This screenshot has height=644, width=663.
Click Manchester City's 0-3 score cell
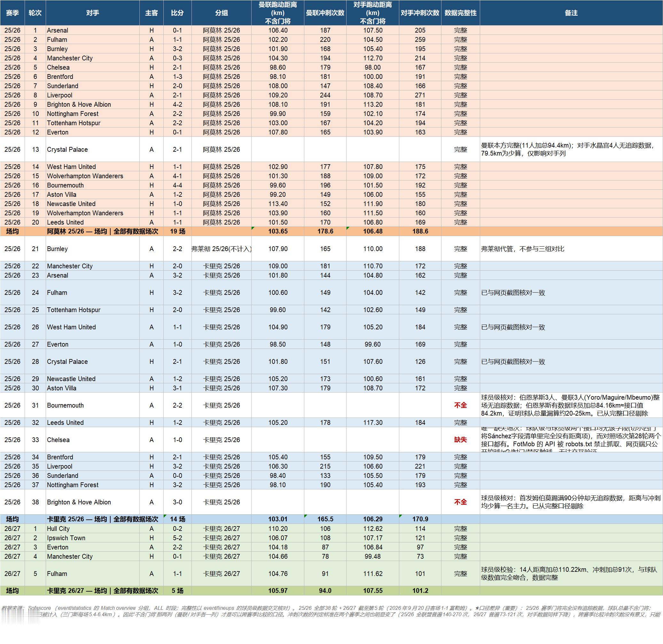pos(177,58)
